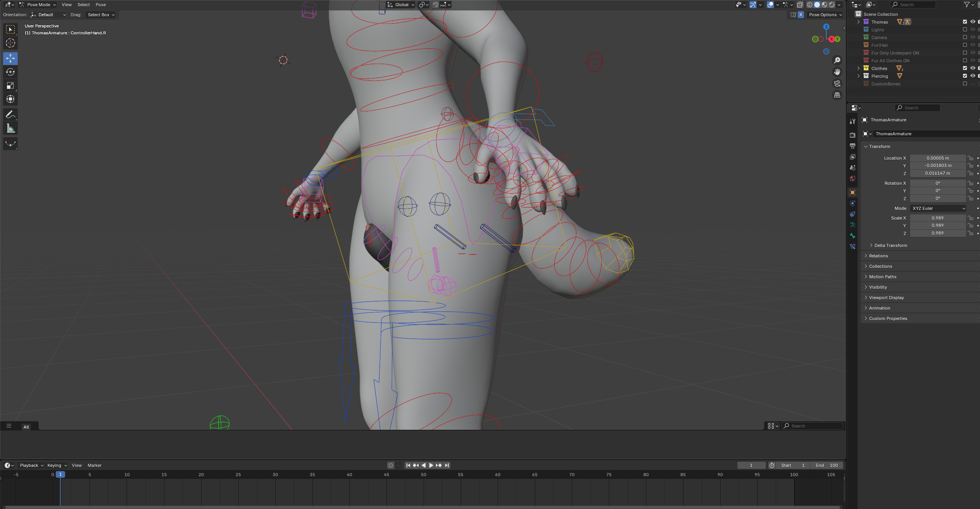Screen dimensions: 980x509
Task: Choose the Scale tool
Action: pyautogui.click(x=10, y=86)
